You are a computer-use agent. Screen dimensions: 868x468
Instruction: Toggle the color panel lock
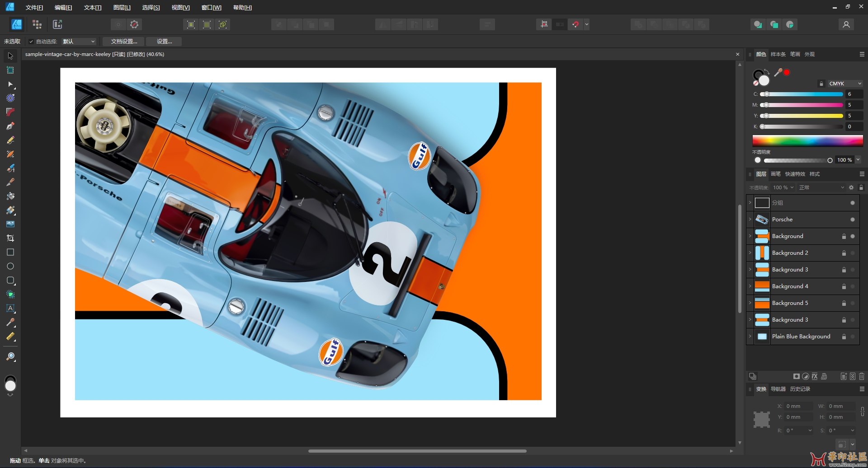click(821, 84)
